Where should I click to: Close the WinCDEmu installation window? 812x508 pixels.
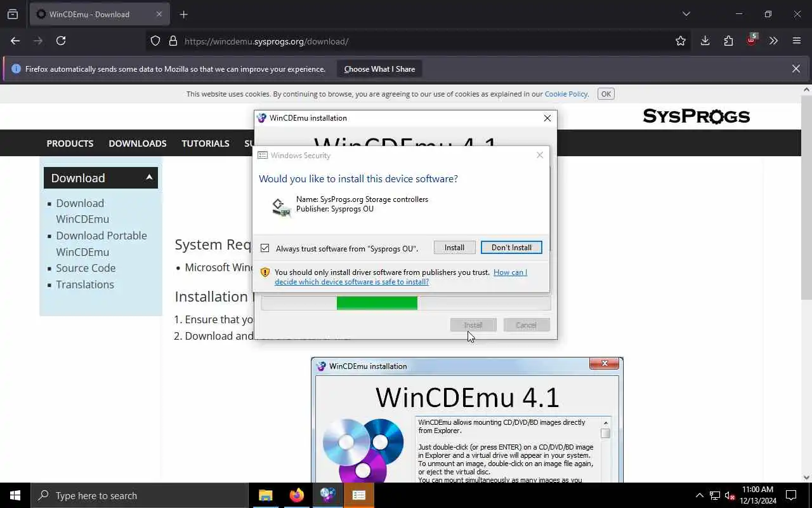pyautogui.click(x=547, y=118)
